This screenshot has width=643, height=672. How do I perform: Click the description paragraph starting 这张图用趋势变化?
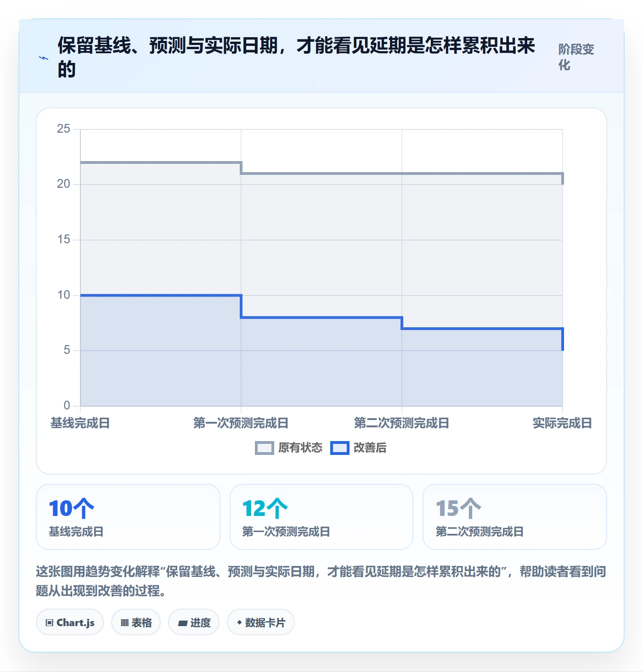coord(321,581)
